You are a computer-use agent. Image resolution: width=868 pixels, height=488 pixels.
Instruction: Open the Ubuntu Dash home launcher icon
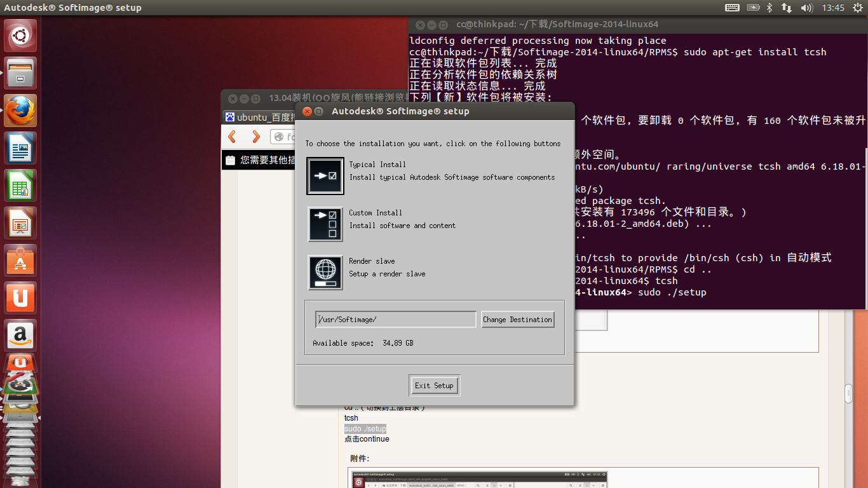(20, 36)
